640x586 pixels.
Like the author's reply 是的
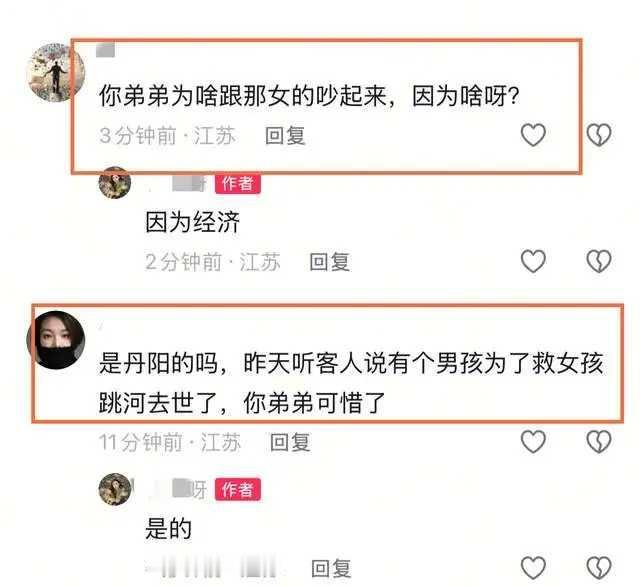click(x=533, y=568)
